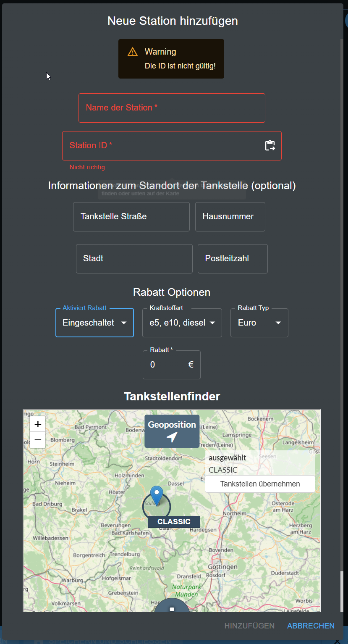
Task: Click the 'ausgewählt' text in map panel
Action: pos(228,458)
